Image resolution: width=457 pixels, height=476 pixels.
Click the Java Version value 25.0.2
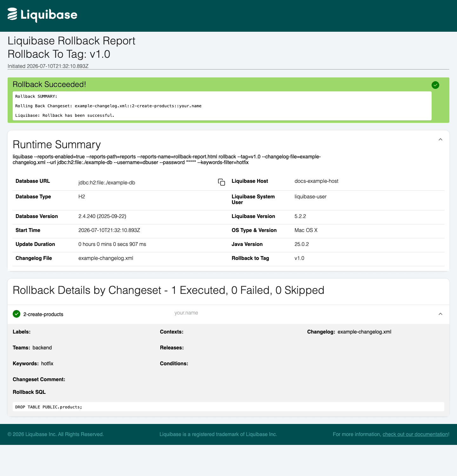[302, 244]
